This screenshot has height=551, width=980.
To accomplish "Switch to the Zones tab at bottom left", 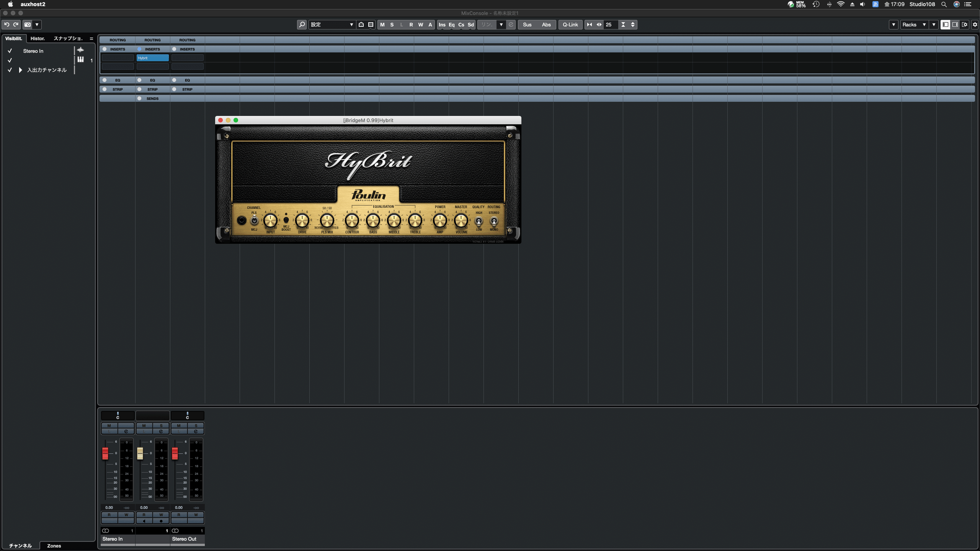I will [x=54, y=546].
